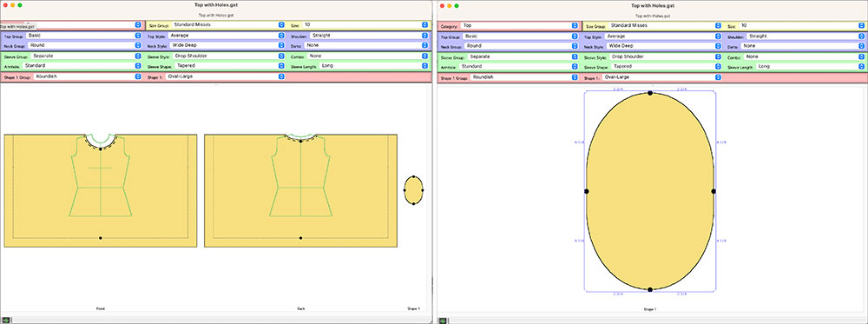Image resolution: width=868 pixels, height=324 pixels.
Task: Open Shape 1 dropdown in the enlarged oval window
Action: pyautogui.click(x=661, y=77)
